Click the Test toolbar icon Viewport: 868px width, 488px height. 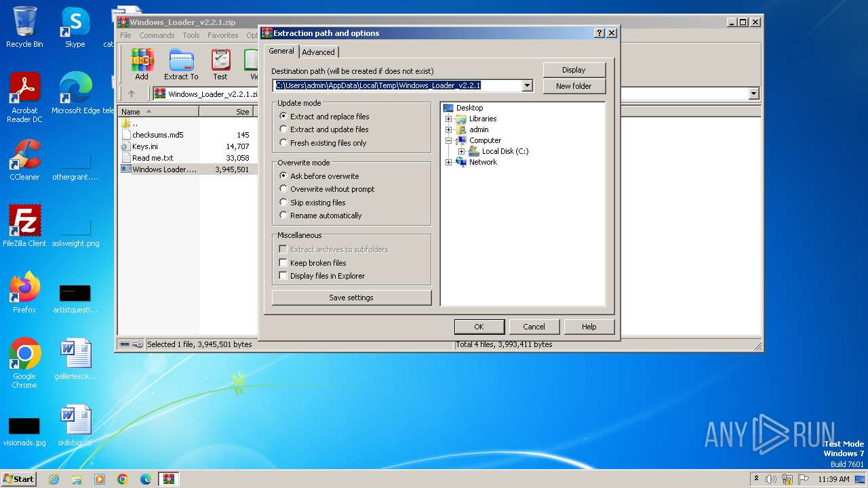pyautogui.click(x=220, y=64)
